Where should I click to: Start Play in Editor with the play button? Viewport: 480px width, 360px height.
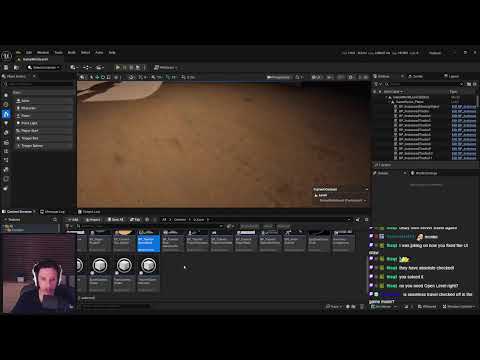[x=118, y=67]
